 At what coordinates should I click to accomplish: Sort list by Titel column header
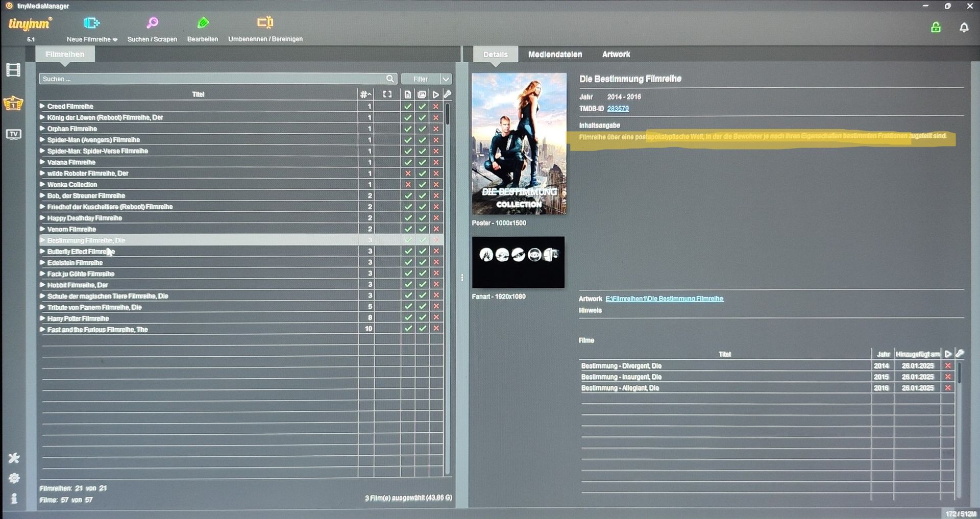pyautogui.click(x=199, y=94)
